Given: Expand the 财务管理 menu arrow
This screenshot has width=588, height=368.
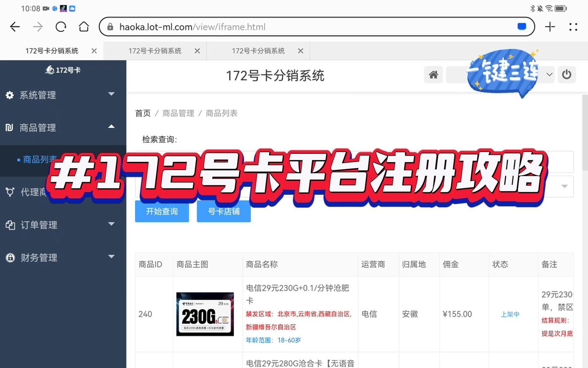Looking at the screenshot, I should (x=111, y=257).
